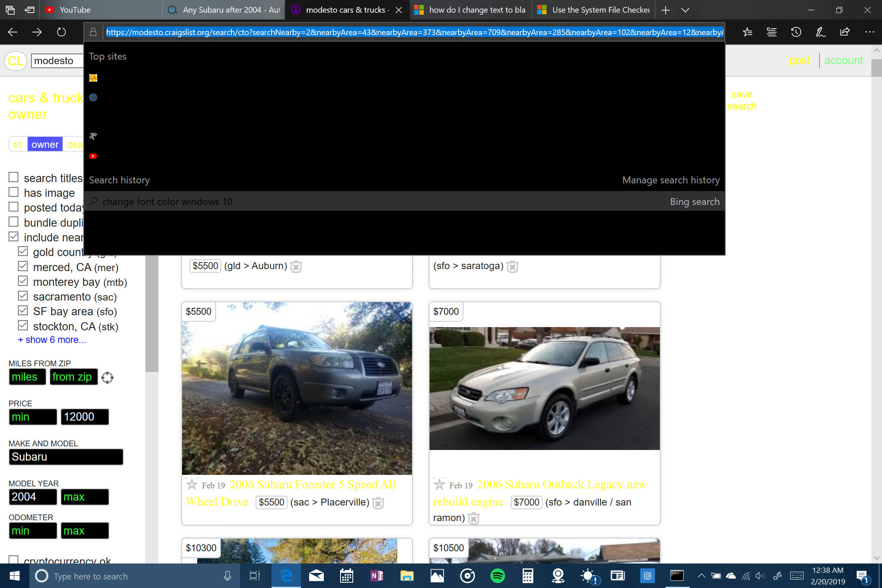Click the favorites/star icon in browser toolbar

point(748,32)
